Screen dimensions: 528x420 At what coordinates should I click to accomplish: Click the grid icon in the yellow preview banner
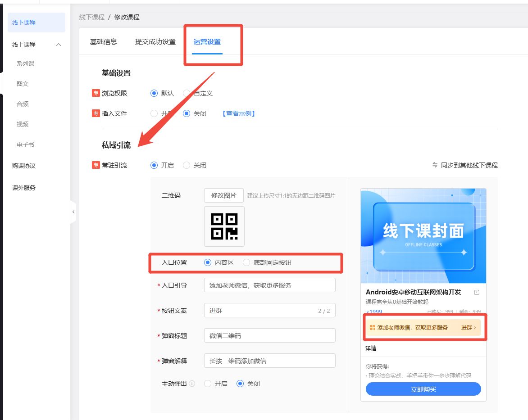[x=372, y=328]
